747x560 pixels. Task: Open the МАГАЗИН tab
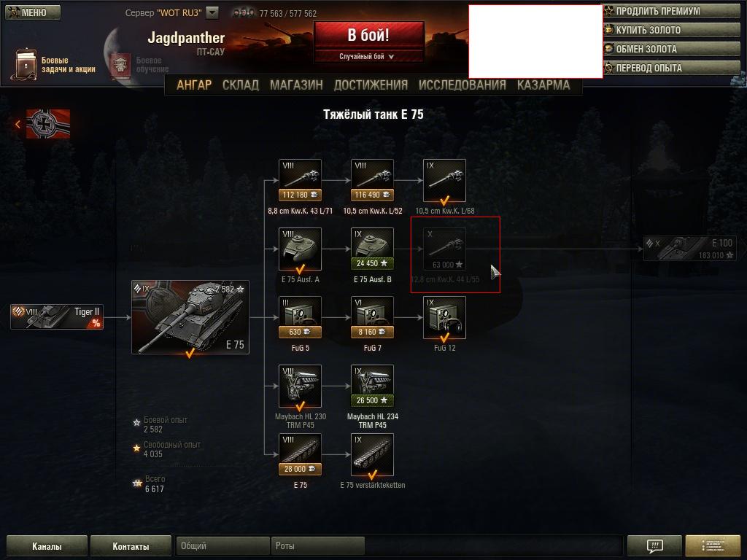(296, 85)
